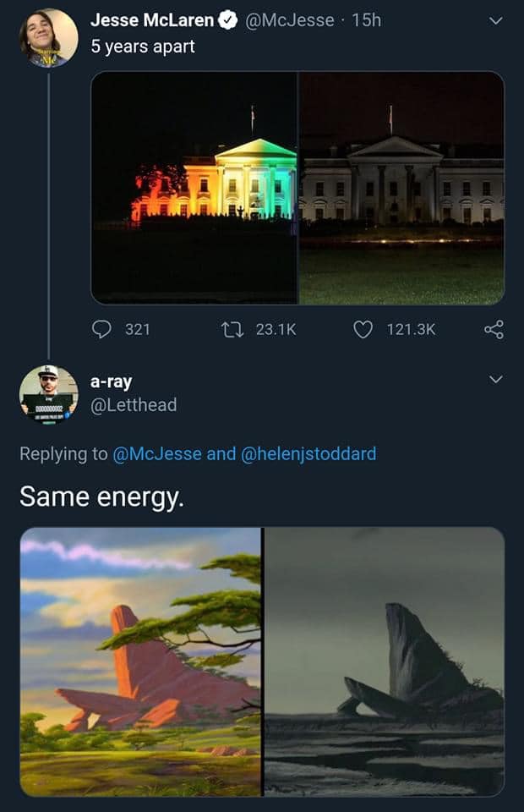Click the reply speech bubble icon
The width and height of the screenshot is (524, 812).
click(102, 329)
